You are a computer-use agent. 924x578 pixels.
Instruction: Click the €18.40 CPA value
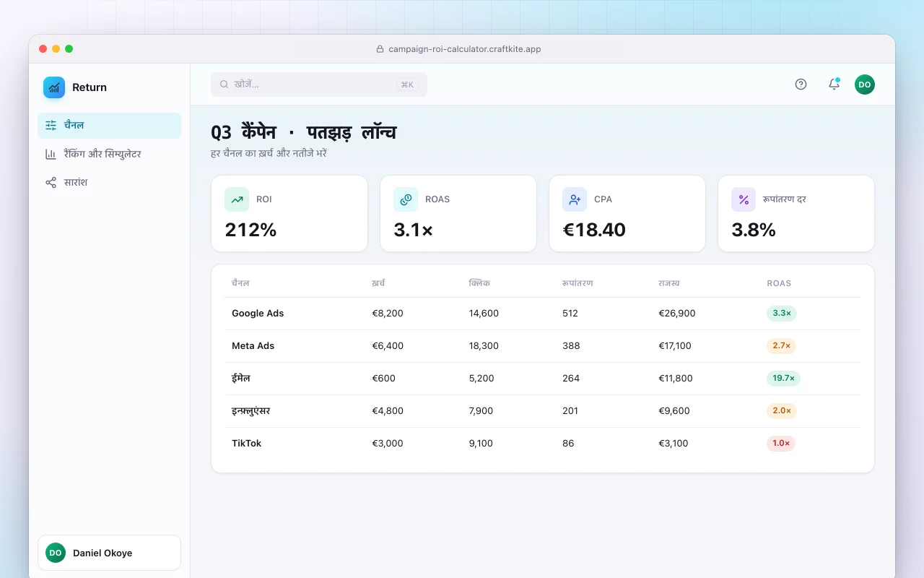point(594,230)
